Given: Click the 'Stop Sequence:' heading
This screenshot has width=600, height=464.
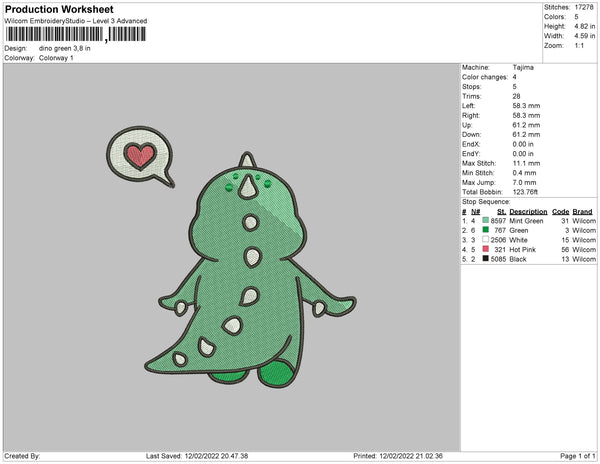Looking at the screenshot, I should [x=486, y=202].
